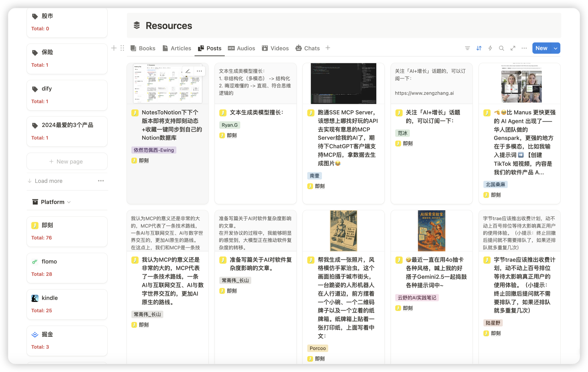Screen dimensions: 588x372
Task: Click page icon of 文本生成类模型擅长 card
Action: [223, 113]
